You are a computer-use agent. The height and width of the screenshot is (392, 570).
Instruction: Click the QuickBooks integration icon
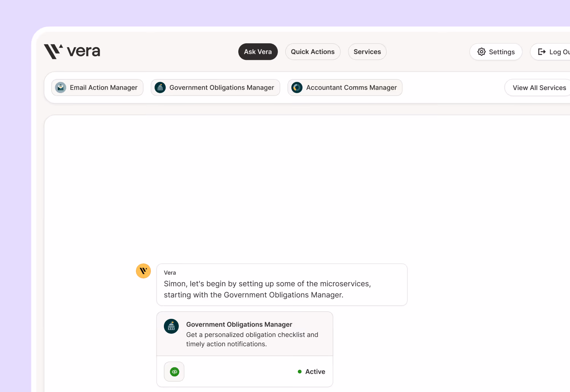[x=174, y=372]
